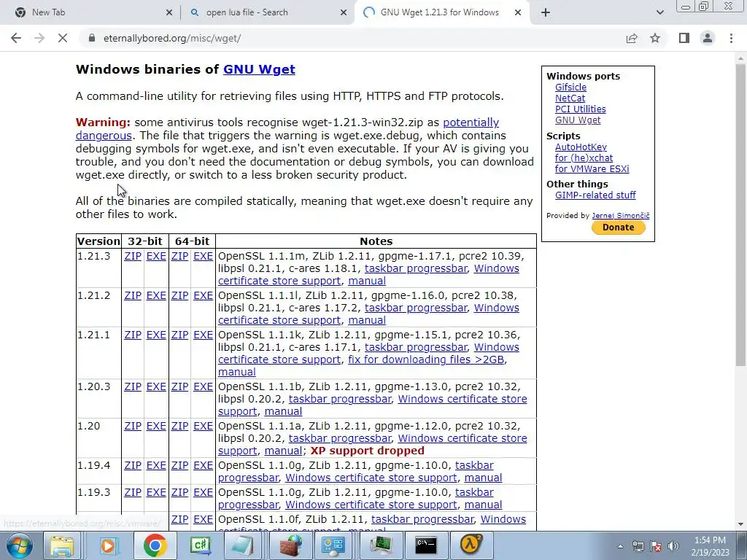Open the green monitor taskbar icon
Image resolution: width=747 pixels, height=560 pixels.
(x=381, y=545)
